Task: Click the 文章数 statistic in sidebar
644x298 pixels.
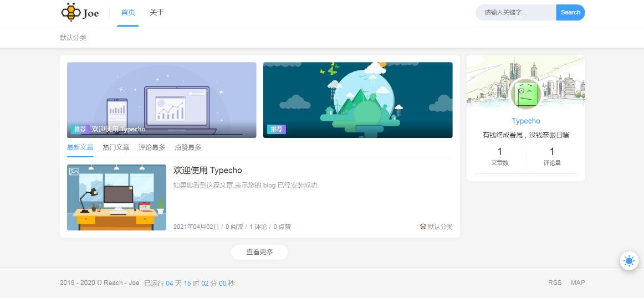Action: point(500,156)
